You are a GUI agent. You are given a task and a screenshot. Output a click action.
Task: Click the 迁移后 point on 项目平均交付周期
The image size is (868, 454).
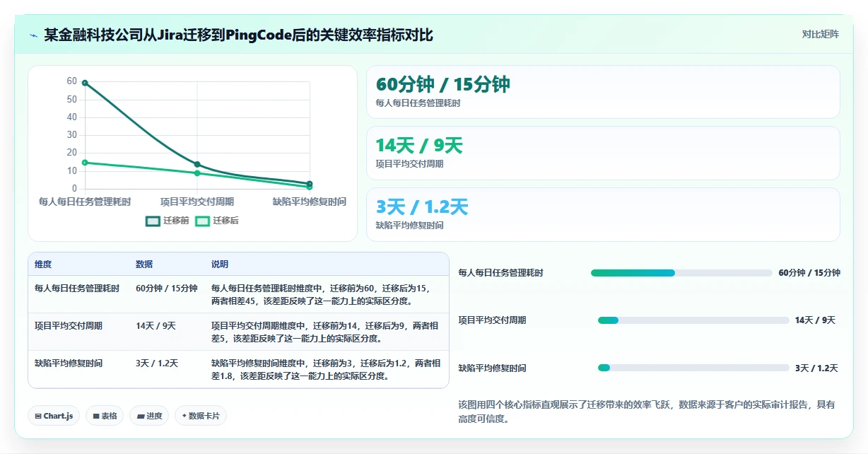[197, 173]
